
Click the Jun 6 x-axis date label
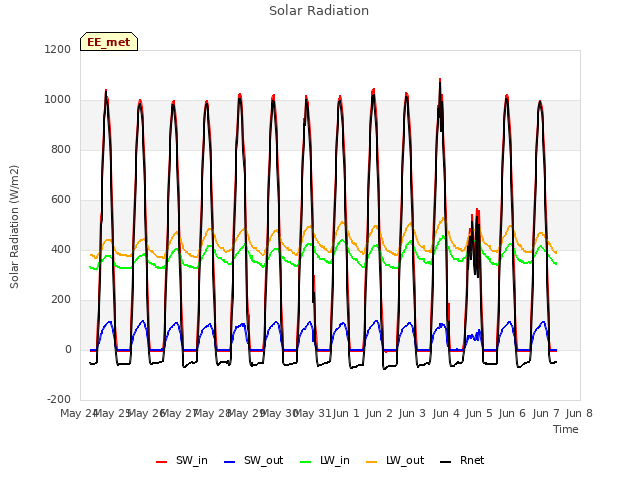click(512, 413)
